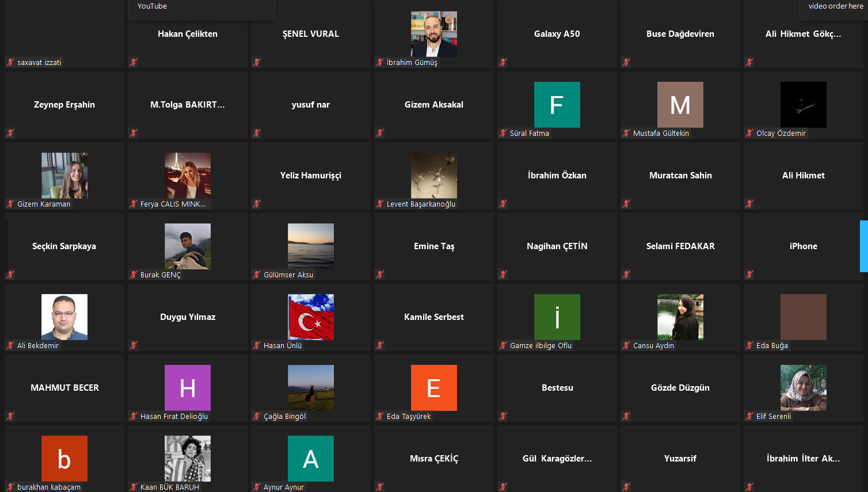The image size is (868, 492).
Task: Click the muted mic icon beside Elif Serenli
Action: [x=749, y=416]
